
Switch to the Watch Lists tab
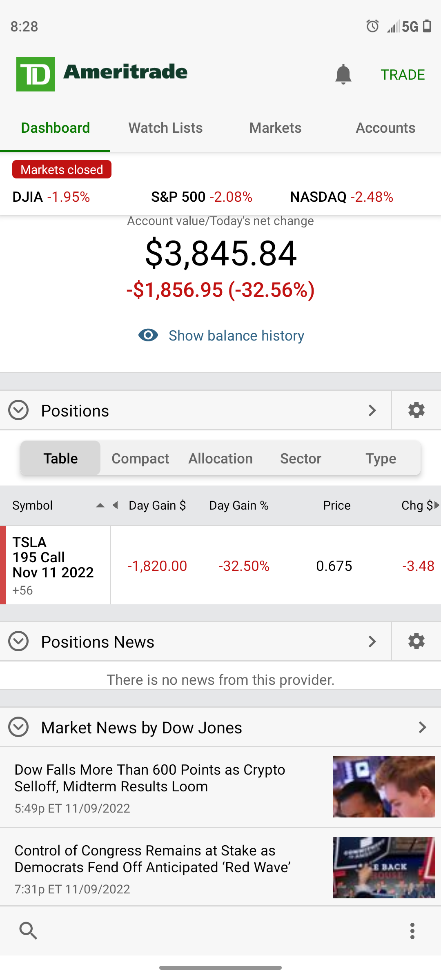coord(165,128)
